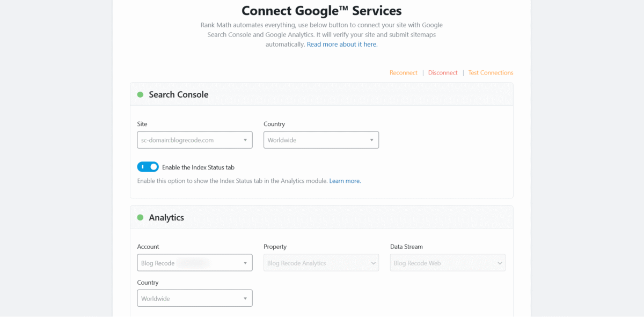Open the Property dropdown showing Blog Recode Analytics

tap(321, 263)
